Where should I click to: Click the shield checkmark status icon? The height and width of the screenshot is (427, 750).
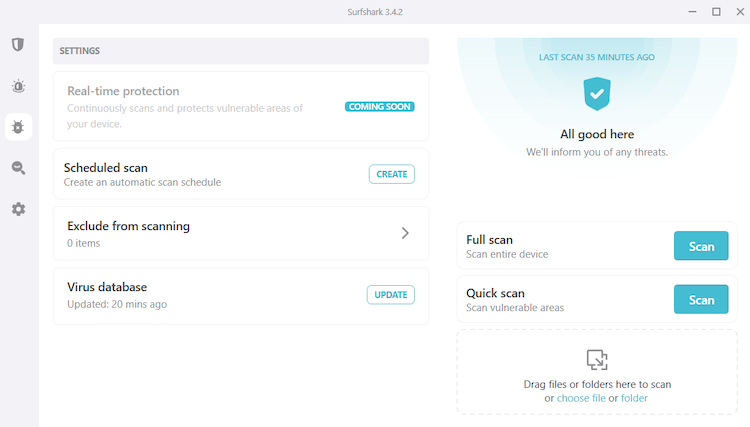[597, 94]
